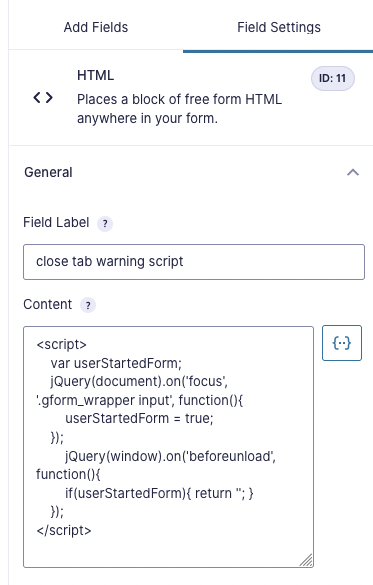This screenshot has width=373, height=585.
Task: Click the Field Label caption text
Action: tap(56, 223)
